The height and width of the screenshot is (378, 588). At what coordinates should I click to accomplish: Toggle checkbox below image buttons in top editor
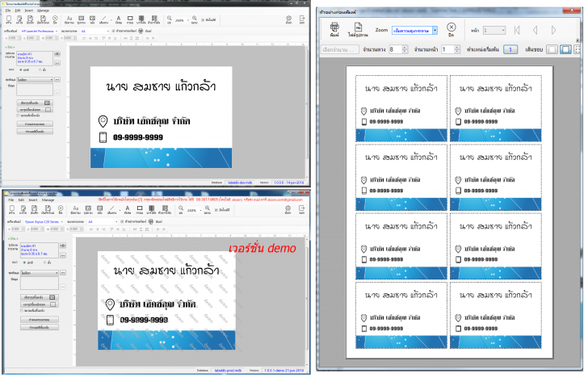[x=18, y=115]
